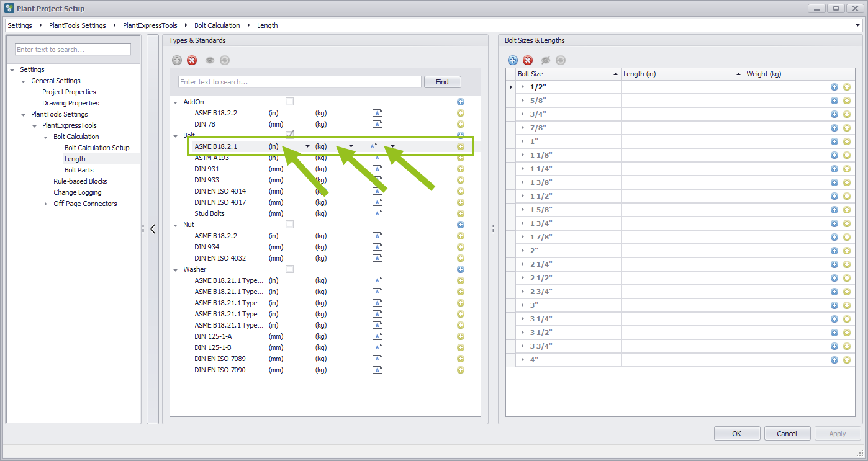The image size is (868, 461).
Task: Click the blue plus icon on the 1/2" bolt size row
Action: tap(834, 87)
